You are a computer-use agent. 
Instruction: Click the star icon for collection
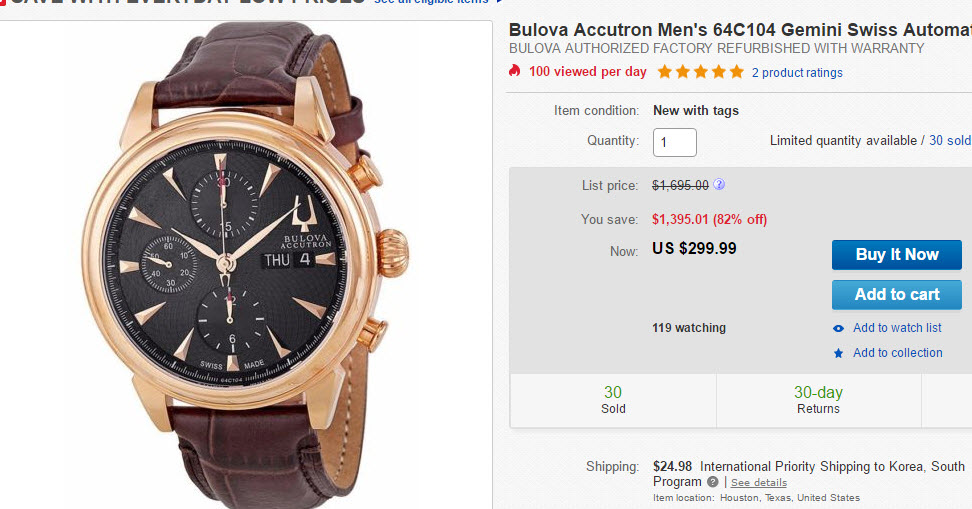(x=839, y=353)
